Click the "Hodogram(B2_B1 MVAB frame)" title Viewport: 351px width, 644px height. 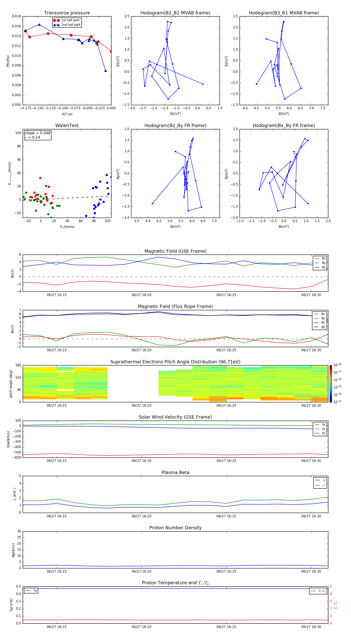pyautogui.click(x=175, y=13)
